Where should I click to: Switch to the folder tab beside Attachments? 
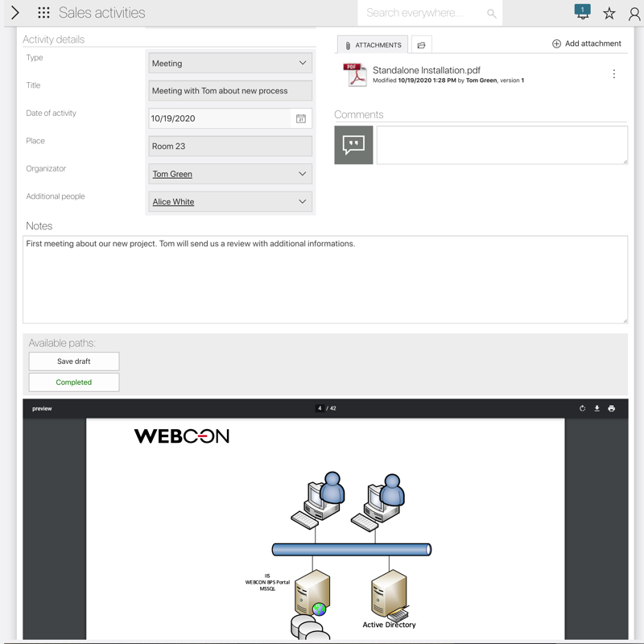tap(421, 45)
